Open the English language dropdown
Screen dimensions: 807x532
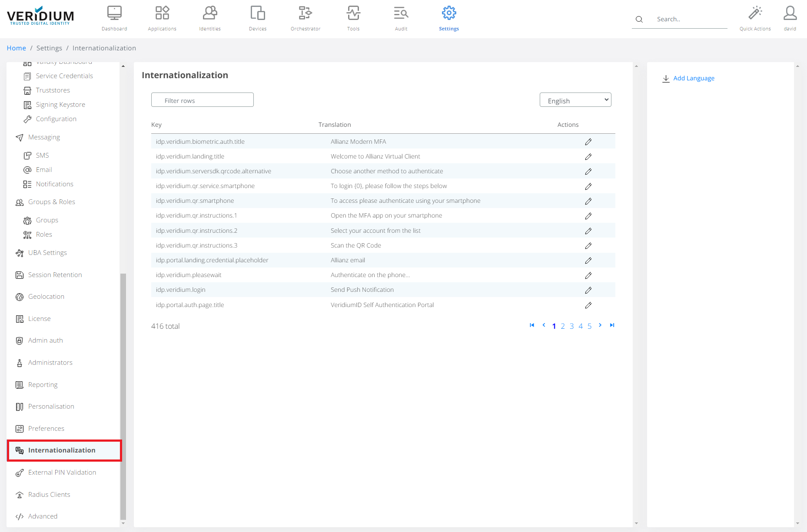click(x=575, y=100)
